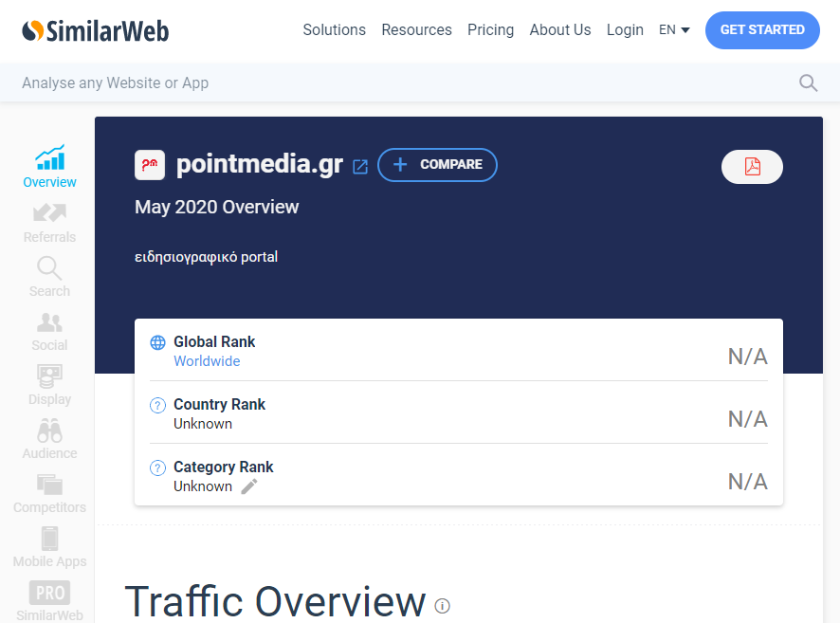
Task: Open the Overview chart icon in sidebar
Action: point(50,157)
